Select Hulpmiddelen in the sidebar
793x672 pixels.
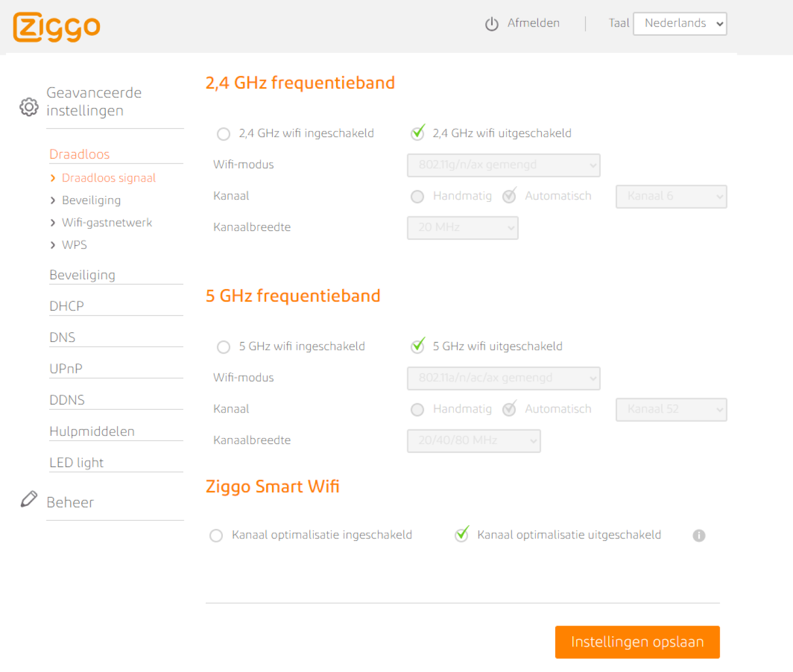[x=91, y=431]
